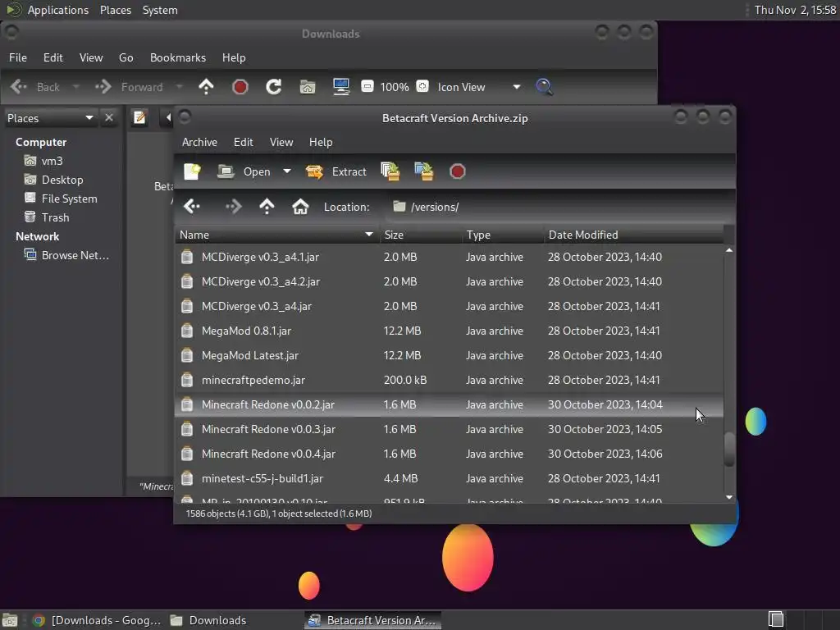Go back in archive location bar
This screenshot has height=630, width=840.
[x=192, y=206]
